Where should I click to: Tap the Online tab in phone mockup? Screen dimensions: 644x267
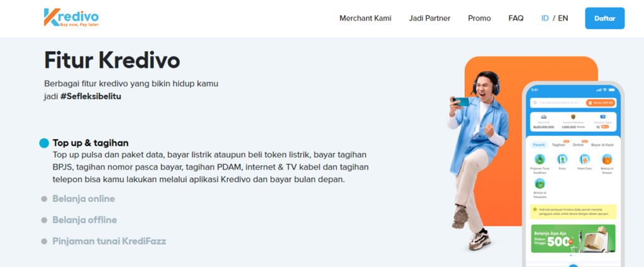coord(578,144)
